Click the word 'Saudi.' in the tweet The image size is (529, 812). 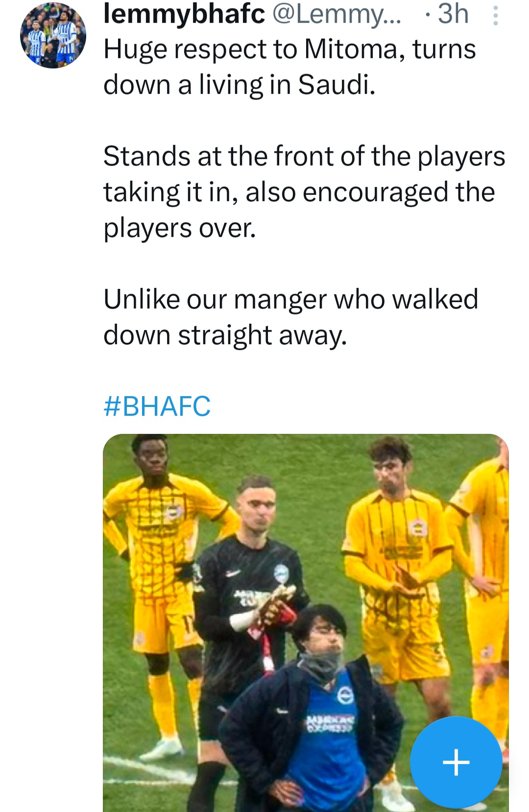pos(337,84)
